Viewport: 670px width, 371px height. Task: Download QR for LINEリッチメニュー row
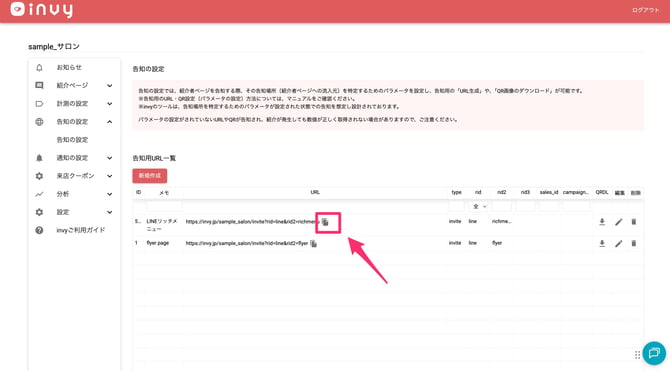(x=602, y=222)
